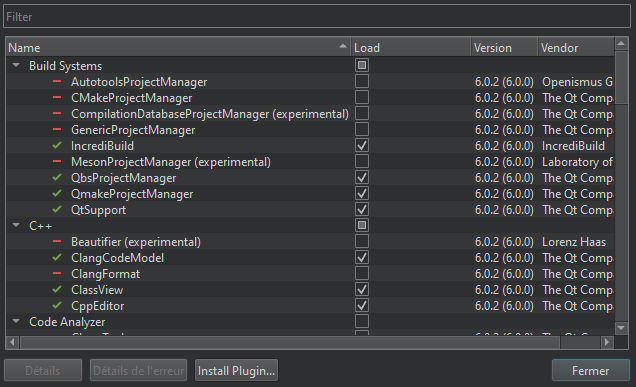Click the Détails button
The width and height of the screenshot is (636, 387).
coord(43,370)
